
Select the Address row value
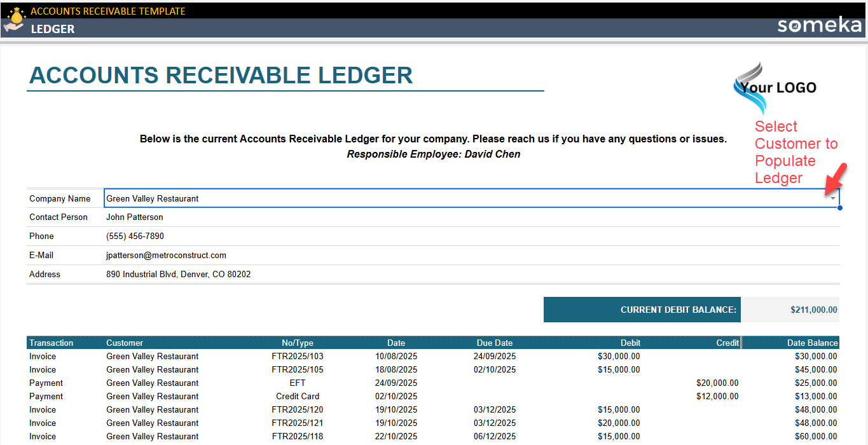(x=179, y=274)
